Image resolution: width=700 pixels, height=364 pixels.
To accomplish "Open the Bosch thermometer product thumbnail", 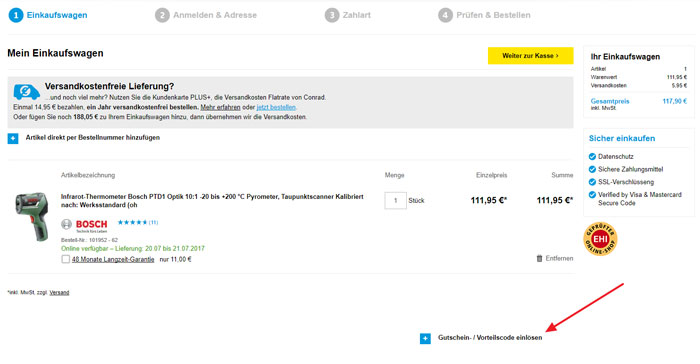I will (x=32, y=217).
